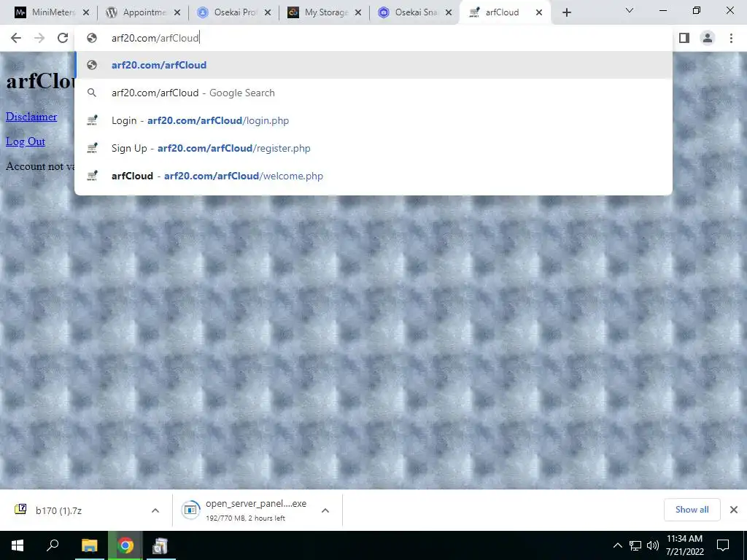This screenshot has width=747, height=560.
Task: Go forward to the next page
Action: (x=39, y=38)
